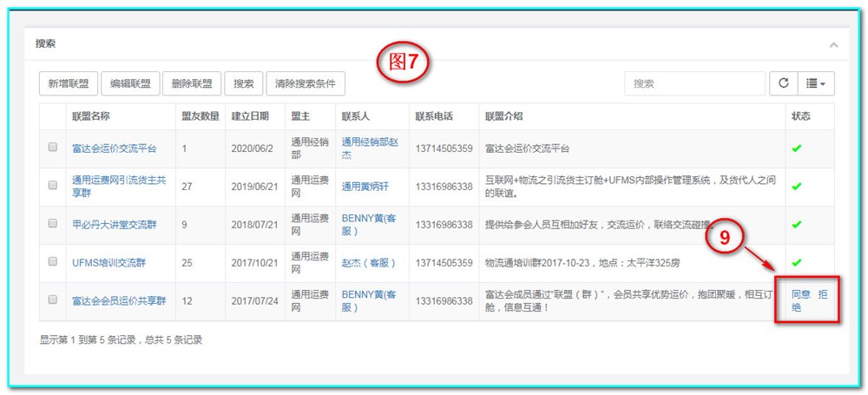Click the 新增联盟 button
This screenshot has width=868, height=395.
click(68, 83)
